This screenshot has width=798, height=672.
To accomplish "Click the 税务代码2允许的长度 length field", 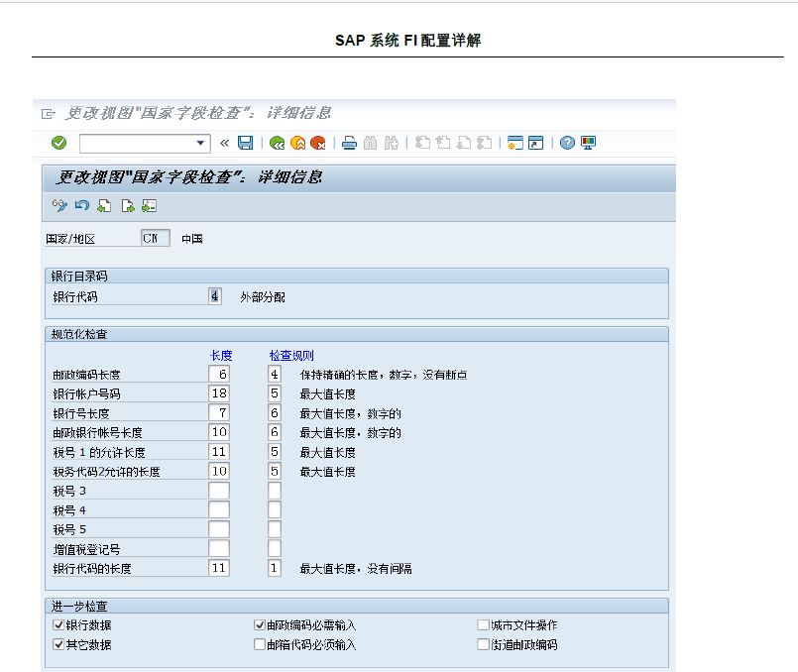I will [x=219, y=471].
